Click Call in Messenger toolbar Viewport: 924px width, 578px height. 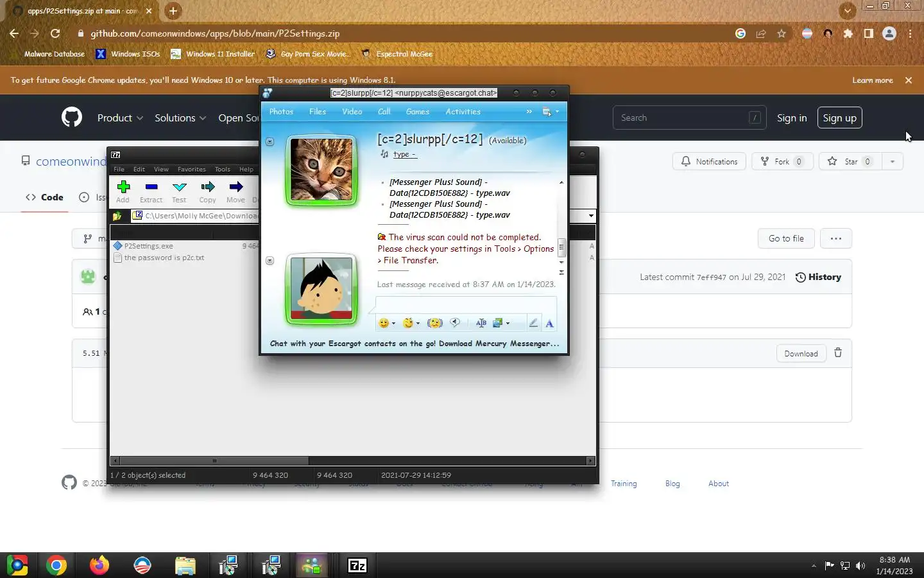coord(384,112)
